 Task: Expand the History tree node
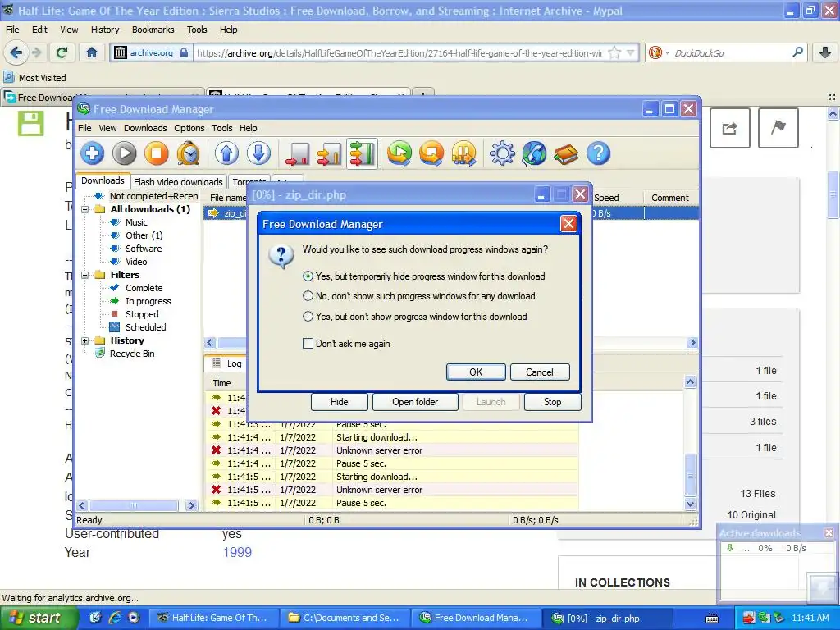(84, 340)
